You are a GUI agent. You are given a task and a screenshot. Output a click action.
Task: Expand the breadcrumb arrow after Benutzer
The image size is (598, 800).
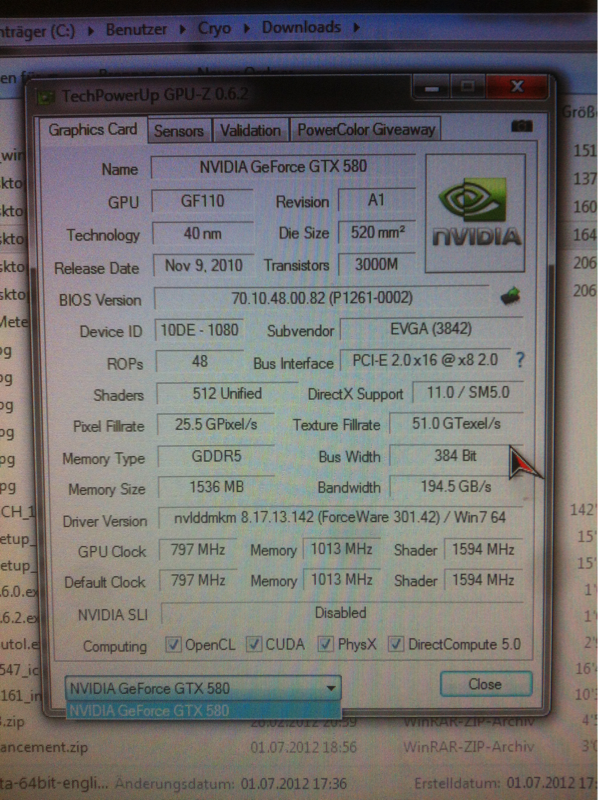[x=182, y=29]
